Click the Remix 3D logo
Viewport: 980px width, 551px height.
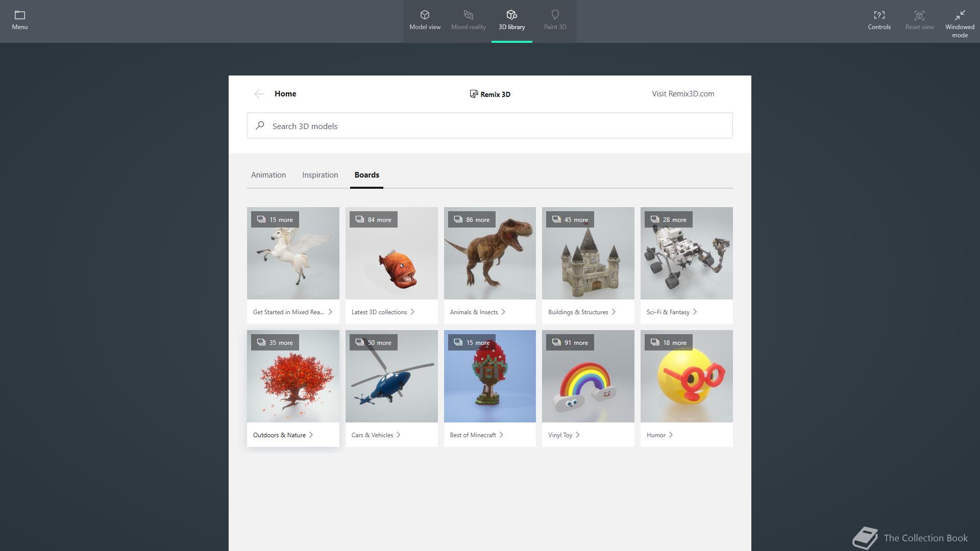[490, 94]
